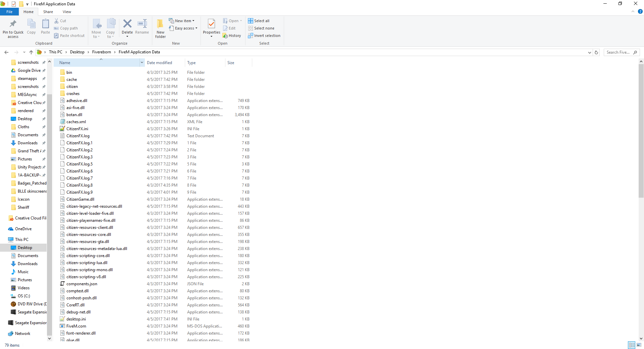Switch to Large icons view in status bar
The height and width of the screenshot is (349, 644).
639,345
